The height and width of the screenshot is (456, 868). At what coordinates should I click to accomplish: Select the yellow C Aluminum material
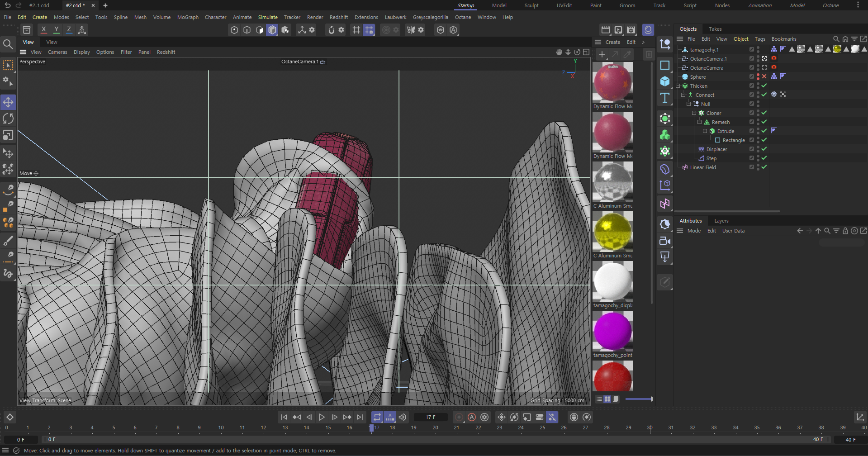613,231
